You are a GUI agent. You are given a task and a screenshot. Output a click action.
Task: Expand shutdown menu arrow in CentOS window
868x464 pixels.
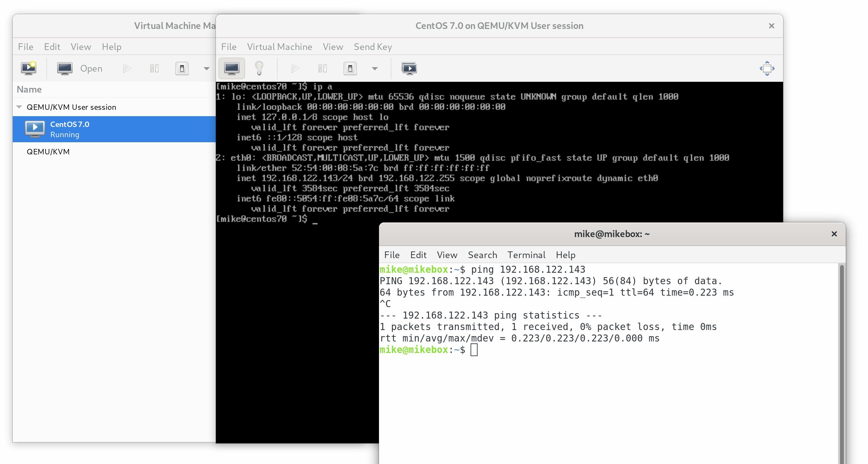(374, 68)
